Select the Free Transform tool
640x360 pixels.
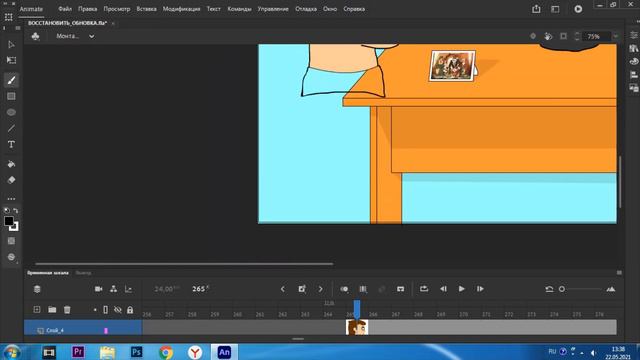tap(11, 60)
